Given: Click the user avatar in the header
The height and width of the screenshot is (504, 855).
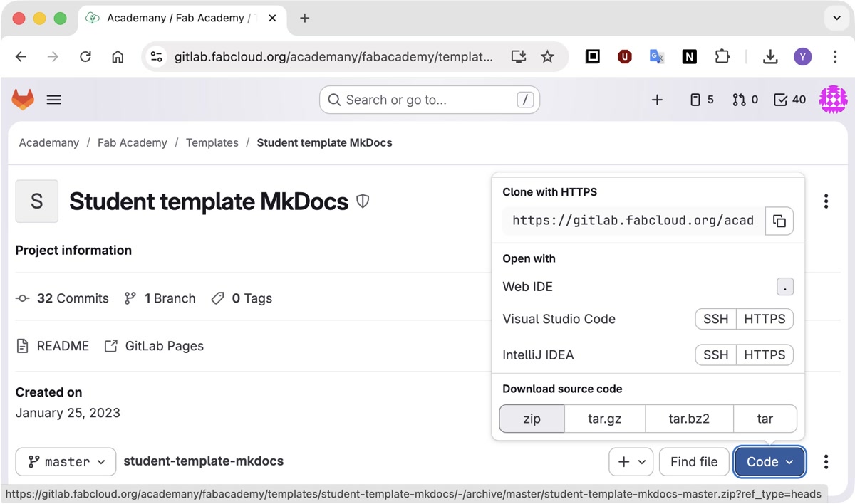Looking at the screenshot, I should 833,100.
